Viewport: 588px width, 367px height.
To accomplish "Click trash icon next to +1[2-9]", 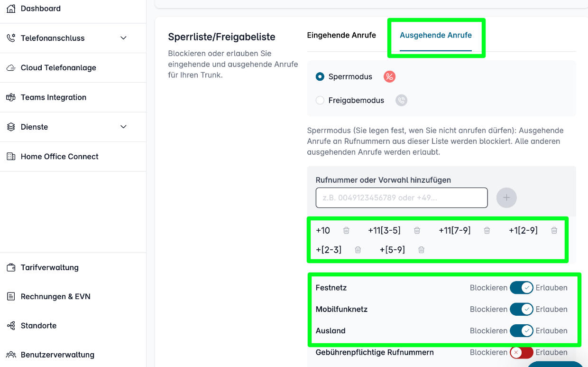I will tap(554, 230).
